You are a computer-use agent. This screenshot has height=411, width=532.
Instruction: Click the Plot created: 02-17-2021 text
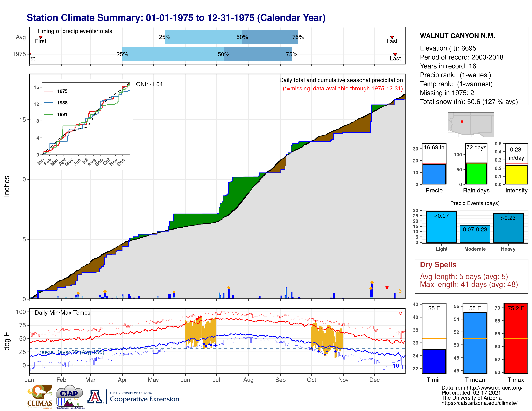pos(471,393)
